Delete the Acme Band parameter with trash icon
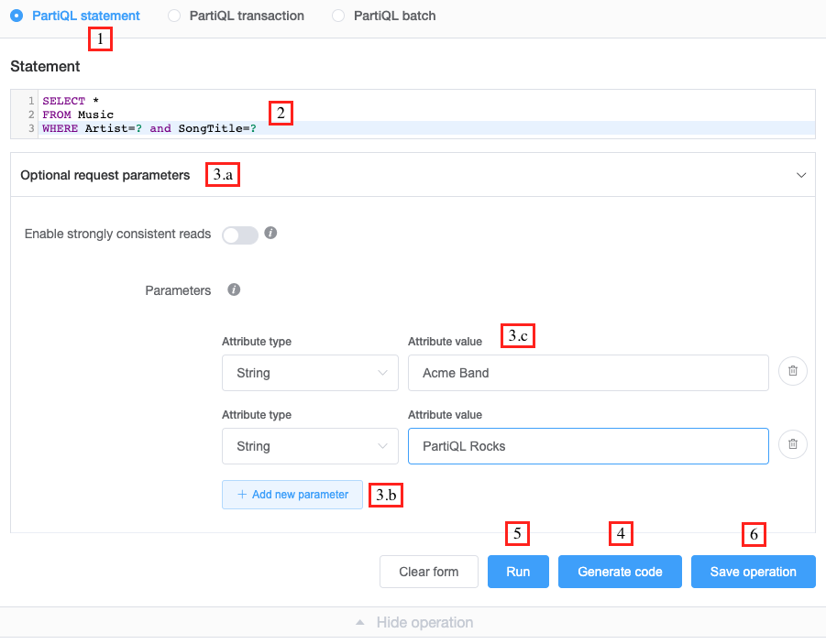 792,371
